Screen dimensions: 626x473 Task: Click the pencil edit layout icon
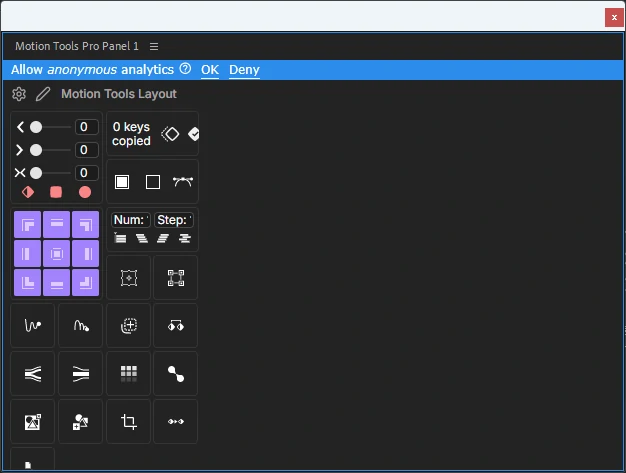[x=43, y=94]
